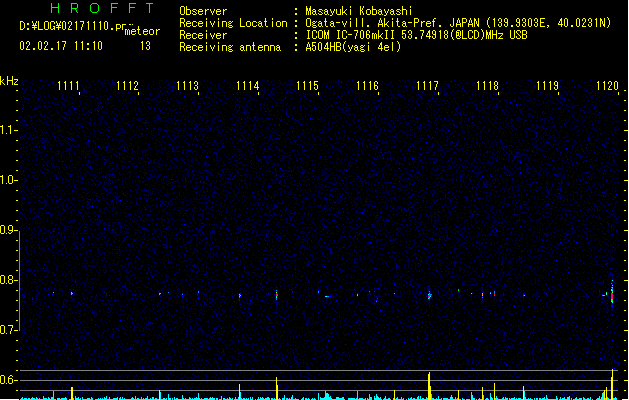Screen dimensions: 629x400
Task: Click the 1120 time axis marker
Action: point(607,86)
